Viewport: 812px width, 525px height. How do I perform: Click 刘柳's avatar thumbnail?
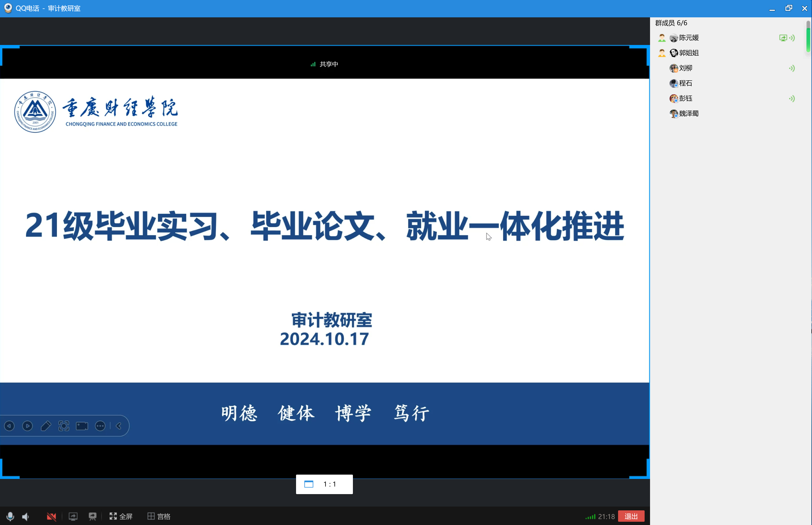click(674, 68)
